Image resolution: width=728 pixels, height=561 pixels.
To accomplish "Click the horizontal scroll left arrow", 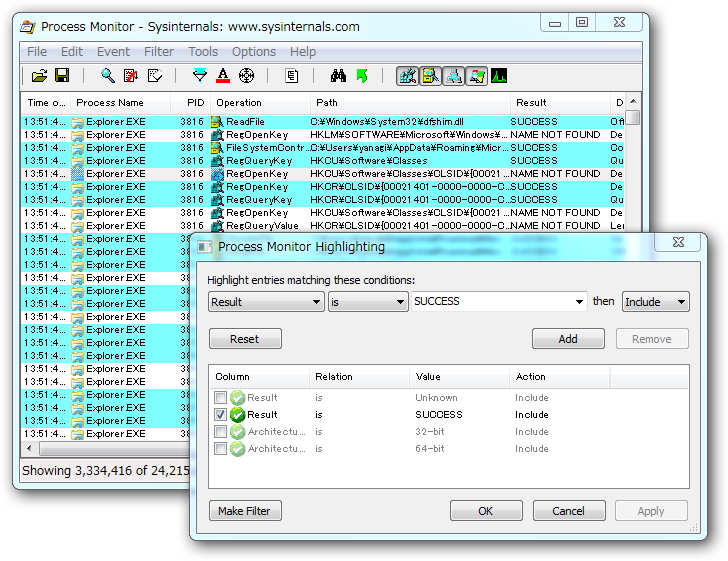I will [30, 449].
